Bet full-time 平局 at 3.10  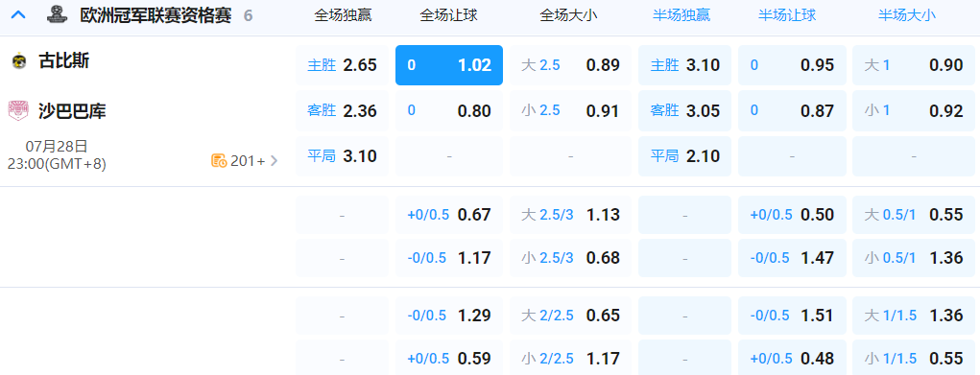(343, 155)
